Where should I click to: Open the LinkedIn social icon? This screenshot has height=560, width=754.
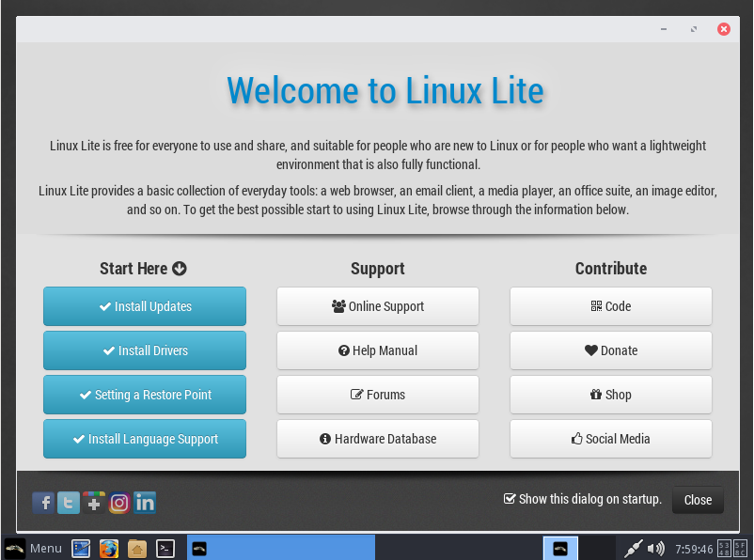point(145,503)
